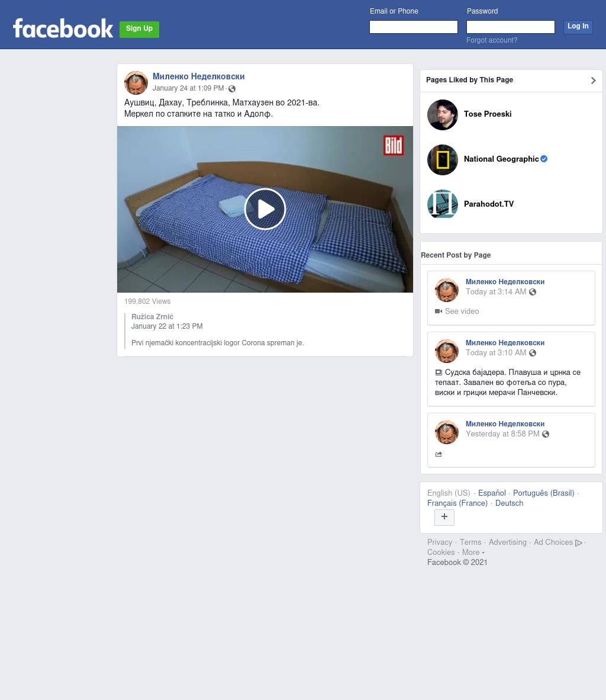Click the Log In button
Screen dimensions: 606x700
[x=578, y=27]
